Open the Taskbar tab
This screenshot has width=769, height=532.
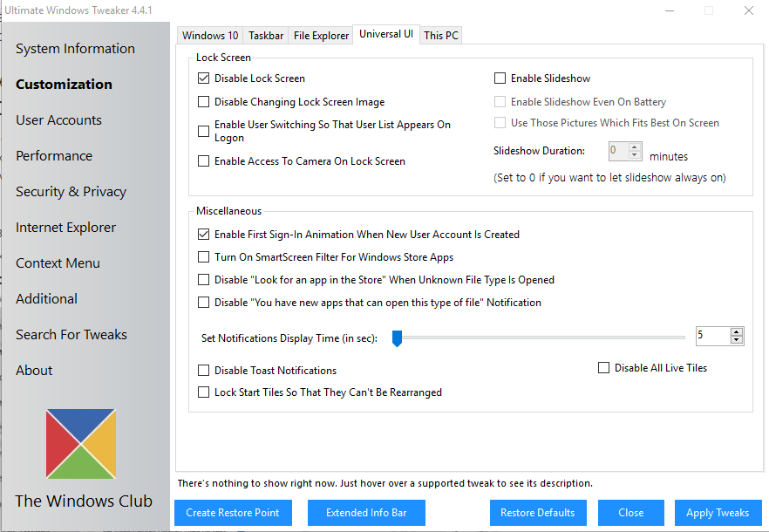[x=266, y=36]
